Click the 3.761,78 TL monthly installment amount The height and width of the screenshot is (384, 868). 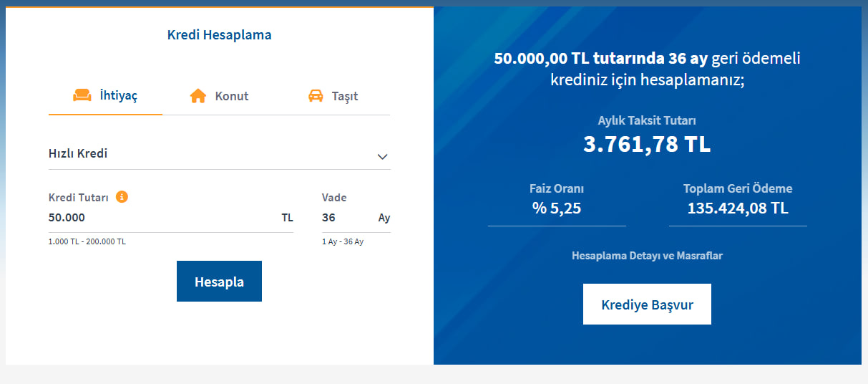coord(647,144)
